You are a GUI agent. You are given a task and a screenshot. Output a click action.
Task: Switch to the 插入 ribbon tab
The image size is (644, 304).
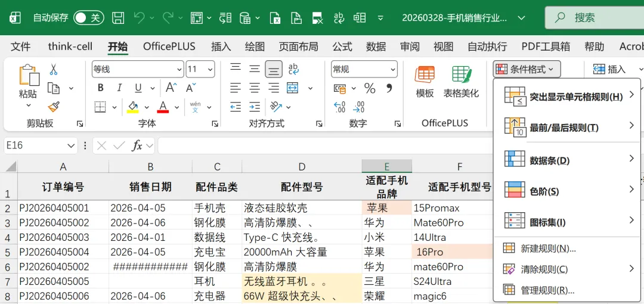[221, 46]
